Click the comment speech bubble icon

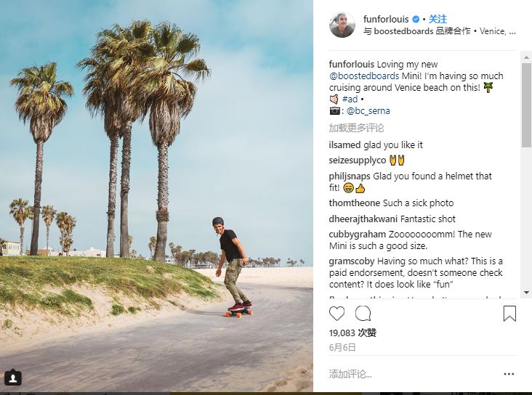(363, 314)
